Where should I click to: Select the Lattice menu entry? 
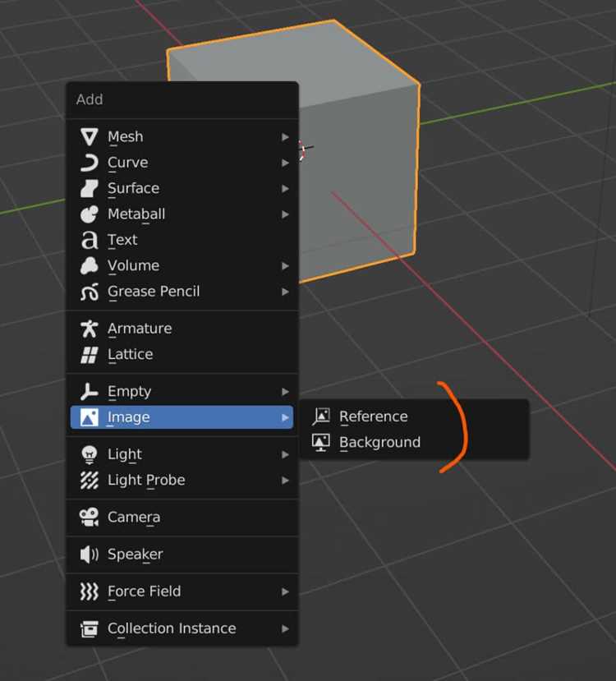(182, 354)
